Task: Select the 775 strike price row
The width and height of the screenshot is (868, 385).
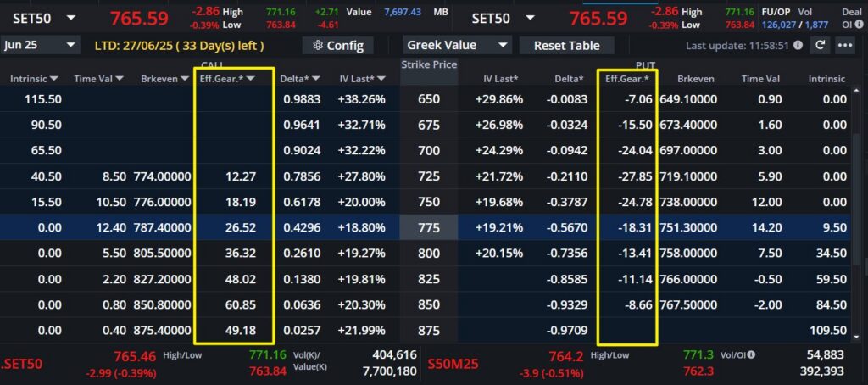Action: point(428,228)
